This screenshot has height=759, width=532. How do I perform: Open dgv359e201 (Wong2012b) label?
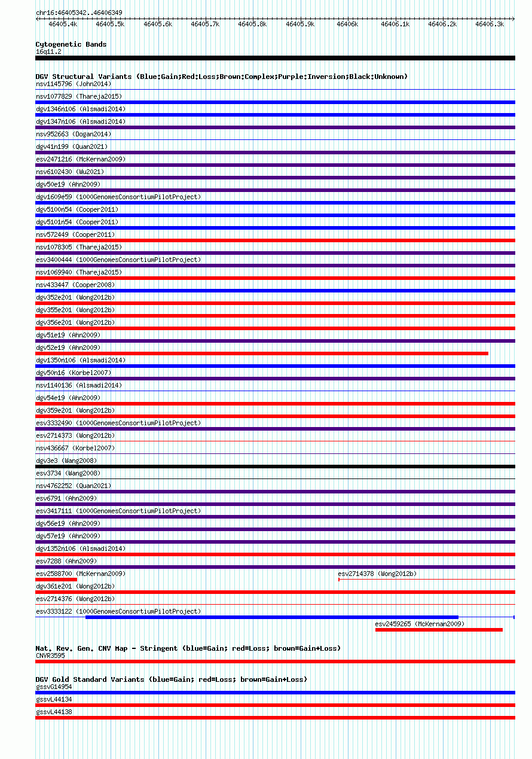(x=75, y=410)
